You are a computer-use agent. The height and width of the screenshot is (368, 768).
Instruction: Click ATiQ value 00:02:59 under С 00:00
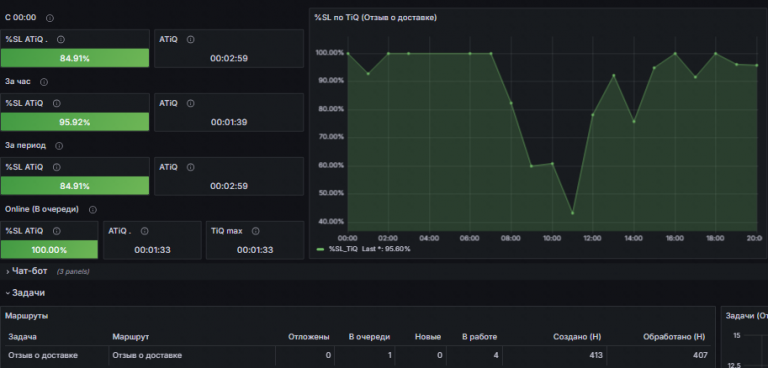tap(229, 58)
